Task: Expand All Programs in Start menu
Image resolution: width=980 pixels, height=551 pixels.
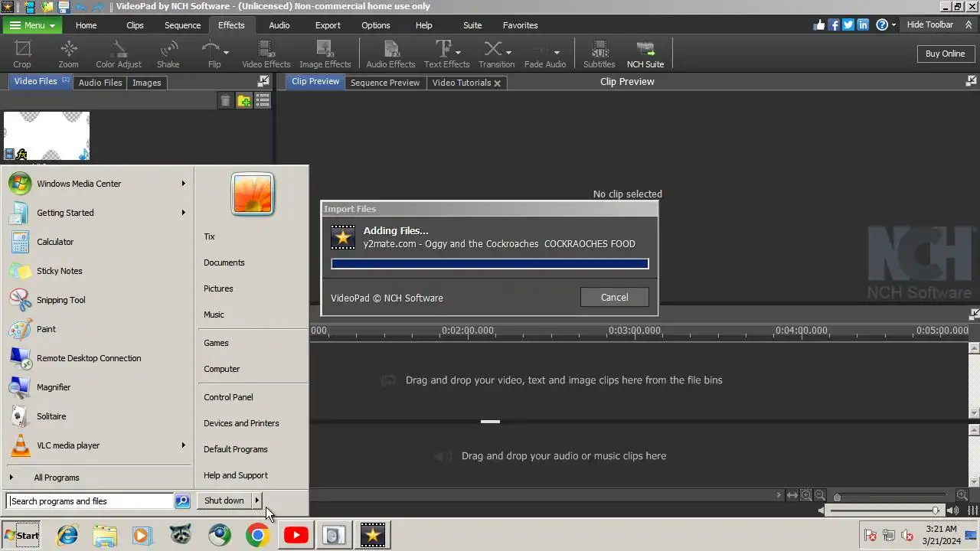Action: [x=56, y=478]
